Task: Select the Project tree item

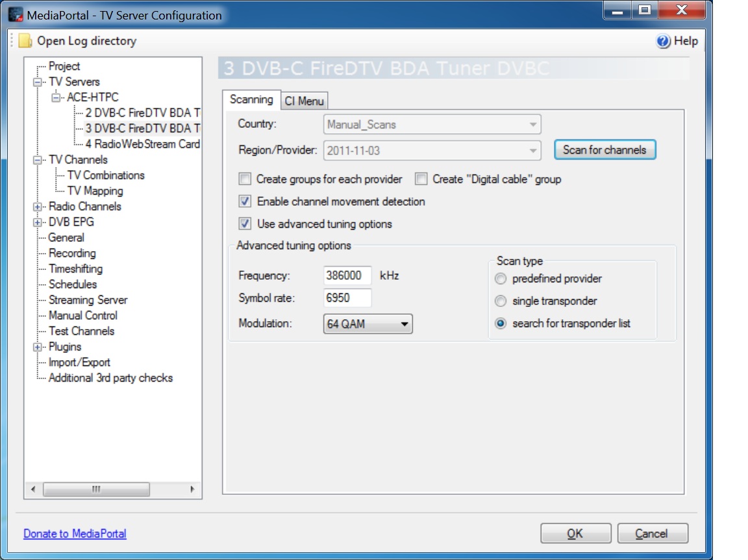Action: click(x=64, y=66)
